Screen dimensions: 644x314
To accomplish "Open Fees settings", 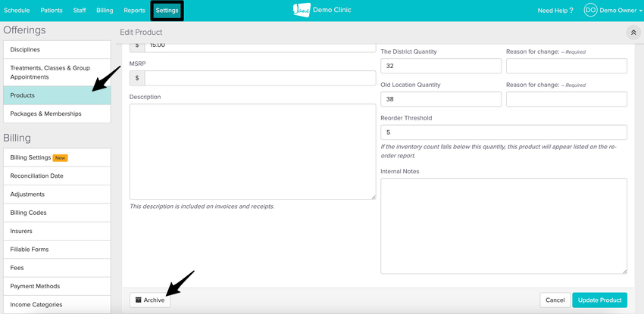I will coord(57,268).
